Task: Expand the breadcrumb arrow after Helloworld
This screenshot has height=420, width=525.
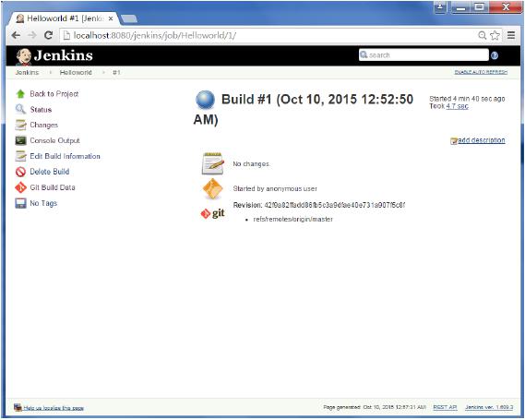Action: [103, 72]
